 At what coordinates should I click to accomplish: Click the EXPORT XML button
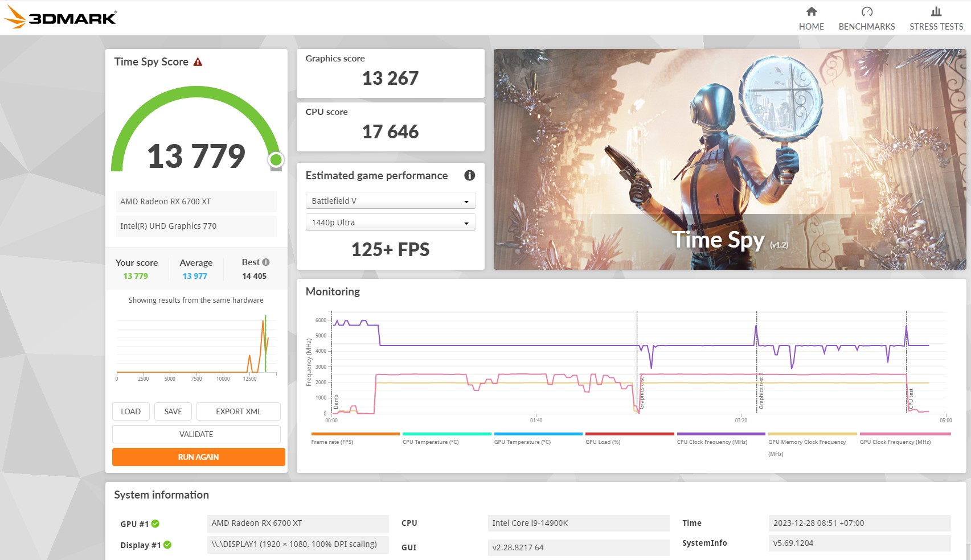point(239,411)
